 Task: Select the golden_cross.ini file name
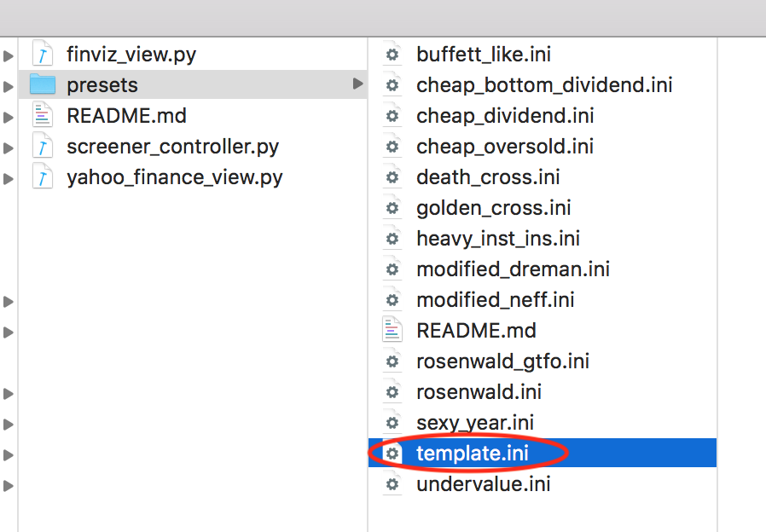493,208
